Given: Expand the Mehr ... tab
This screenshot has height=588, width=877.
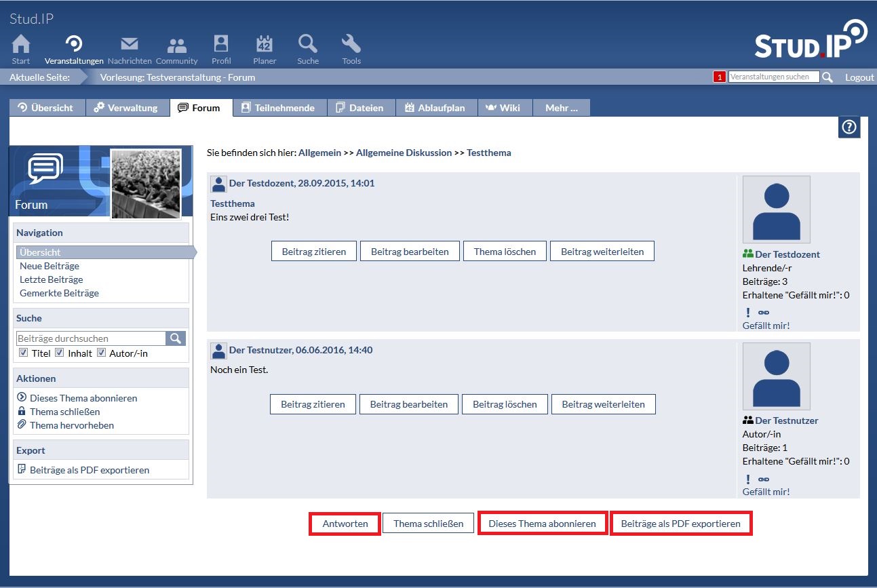Looking at the screenshot, I should click(x=561, y=108).
